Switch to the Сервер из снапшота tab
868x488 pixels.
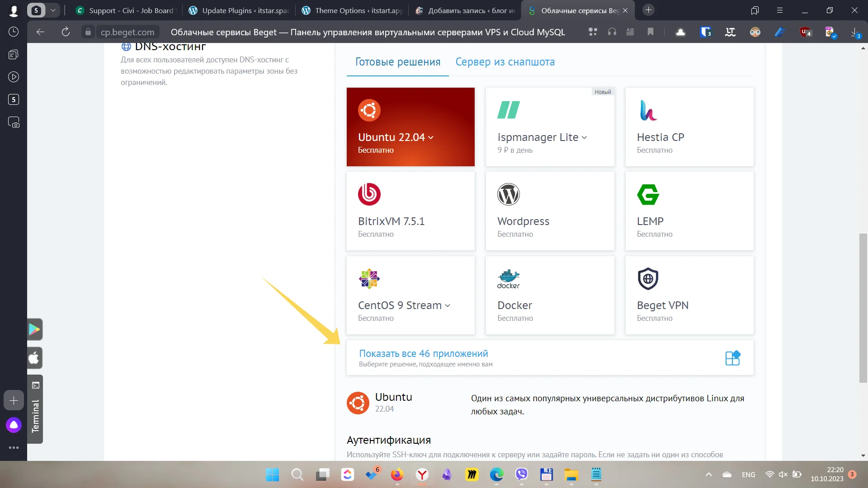pos(505,62)
